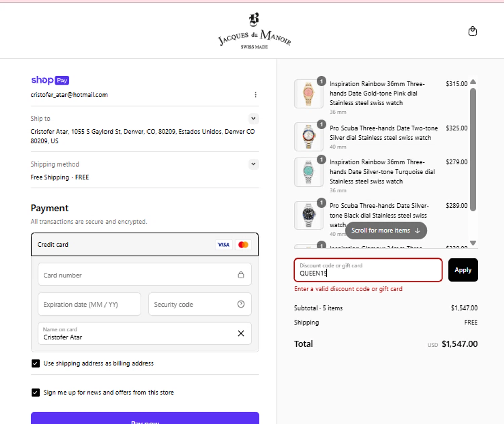Open the three-dot menu beside email
This screenshot has width=504, height=424.
tap(255, 95)
